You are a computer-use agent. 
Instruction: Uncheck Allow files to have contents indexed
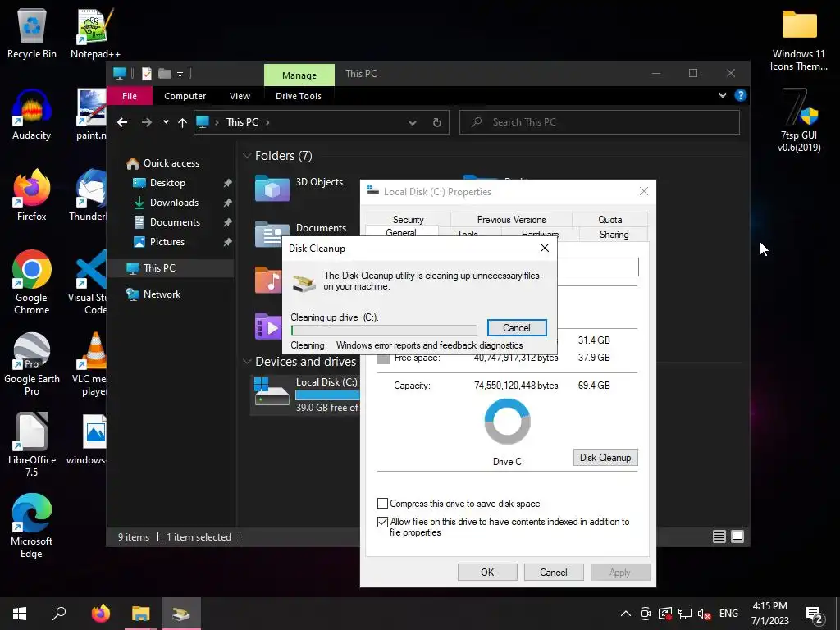[382, 522]
